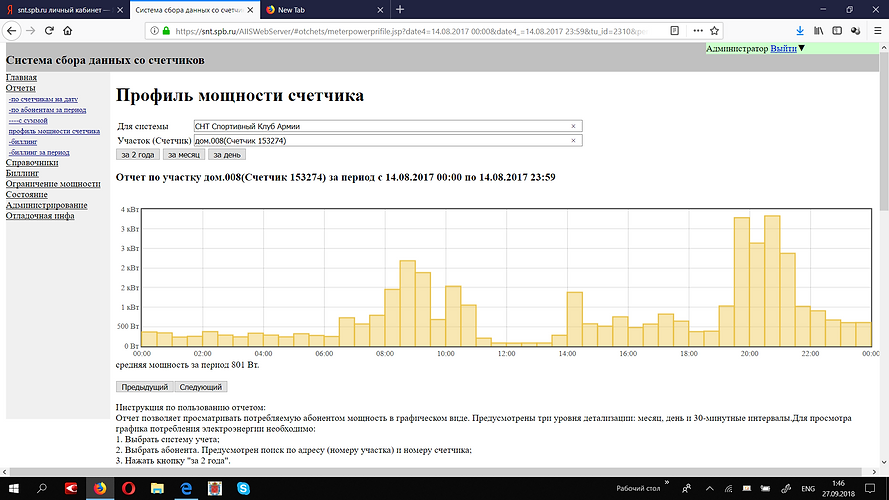Open the Участок (Счетчик) combo box
The width and height of the screenshot is (889, 500).
[388, 141]
